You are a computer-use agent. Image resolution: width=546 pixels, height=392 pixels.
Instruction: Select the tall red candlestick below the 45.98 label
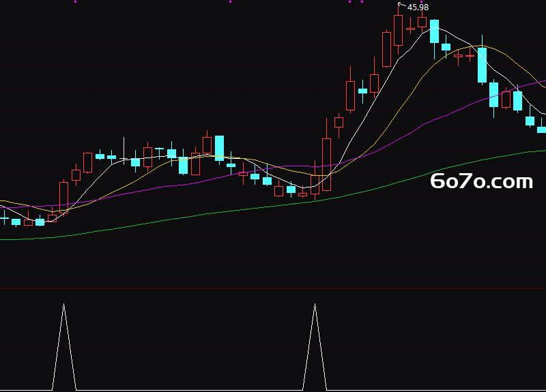[x=398, y=30]
